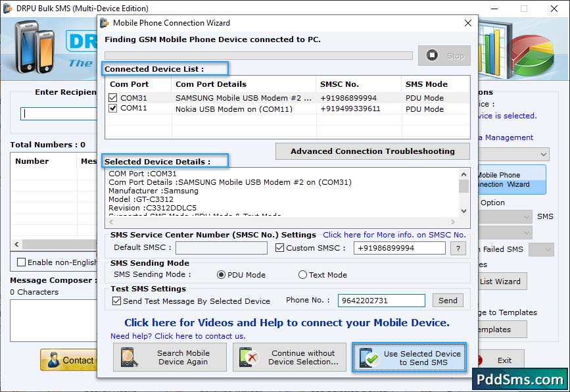This screenshot has height=392, width=570.
Task: Open the Failed SMS dropdown
Action: [541, 249]
